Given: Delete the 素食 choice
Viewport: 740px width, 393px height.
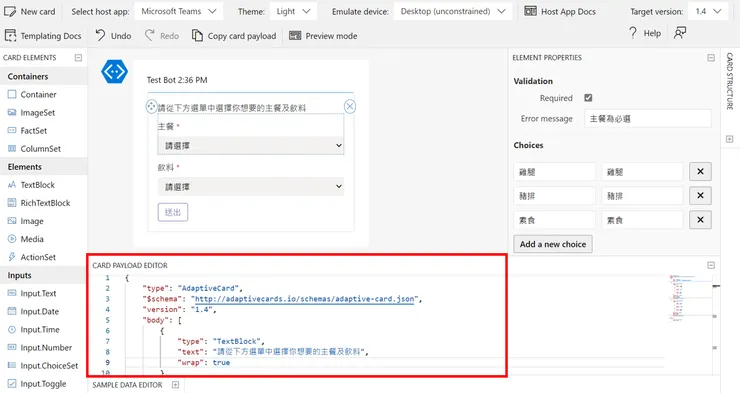Looking at the screenshot, I should 700,220.
